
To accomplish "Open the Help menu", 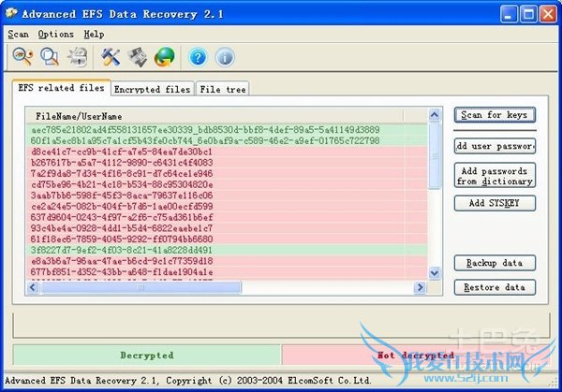I will coord(94,34).
